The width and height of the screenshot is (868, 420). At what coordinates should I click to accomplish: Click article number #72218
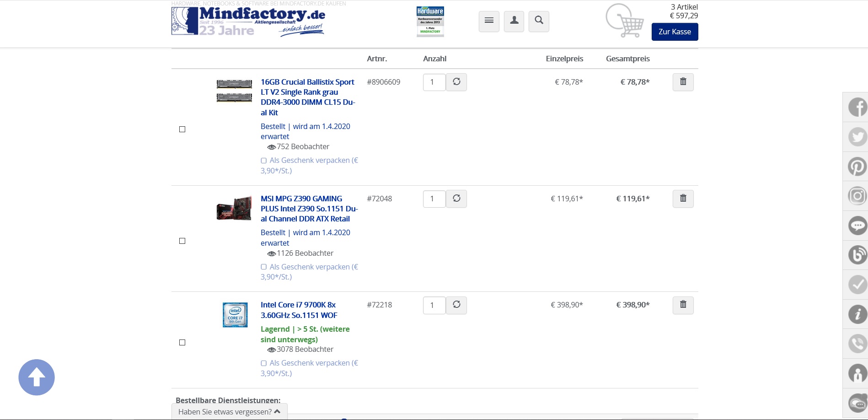click(379, 305)
